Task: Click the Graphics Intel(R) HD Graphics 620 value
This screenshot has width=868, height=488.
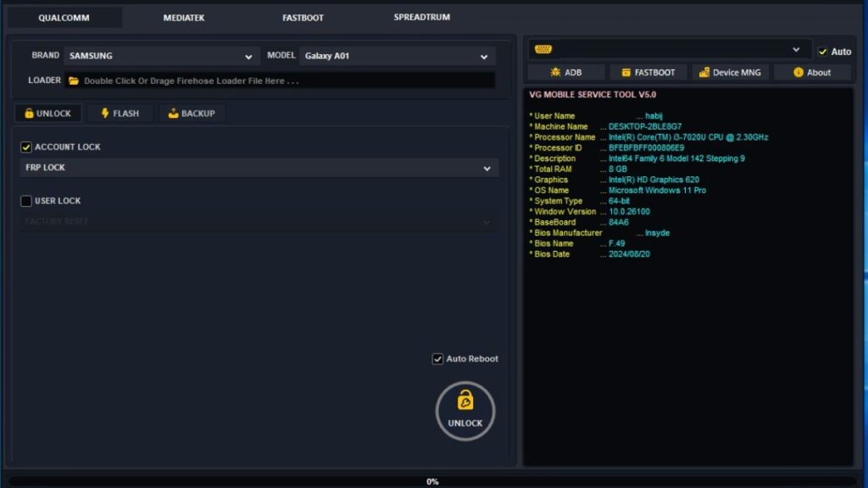Action: click(x=654, y=180)
